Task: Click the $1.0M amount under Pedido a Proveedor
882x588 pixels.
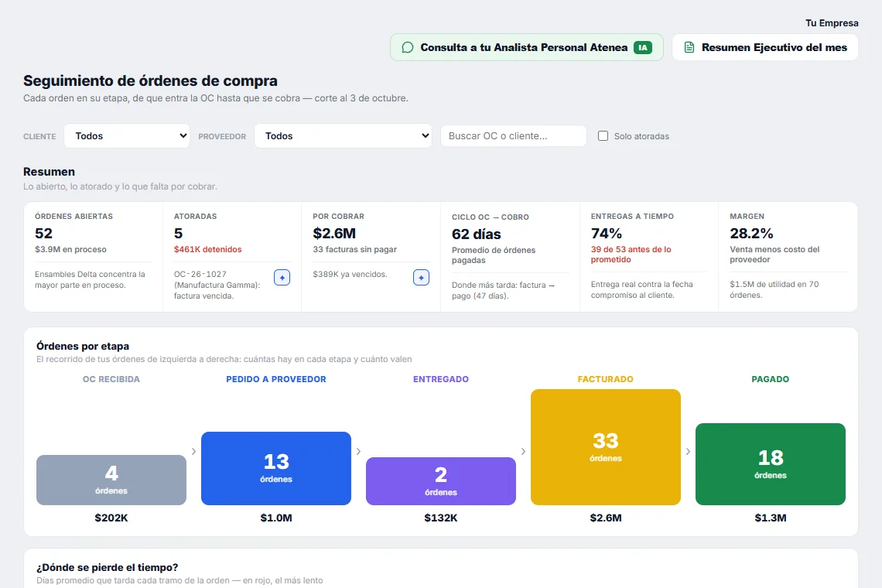Action: pyautogui.click(x=276, y=518)
